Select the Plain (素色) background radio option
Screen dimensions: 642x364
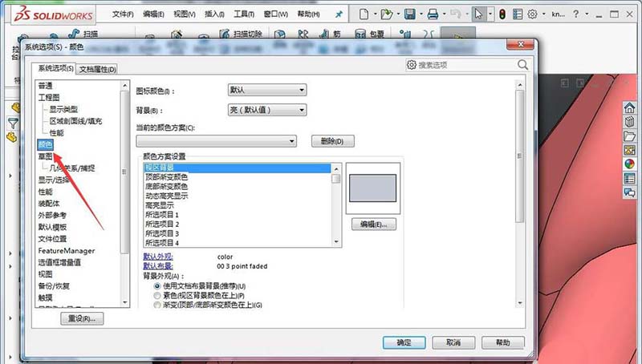click(x=156, y=295)
